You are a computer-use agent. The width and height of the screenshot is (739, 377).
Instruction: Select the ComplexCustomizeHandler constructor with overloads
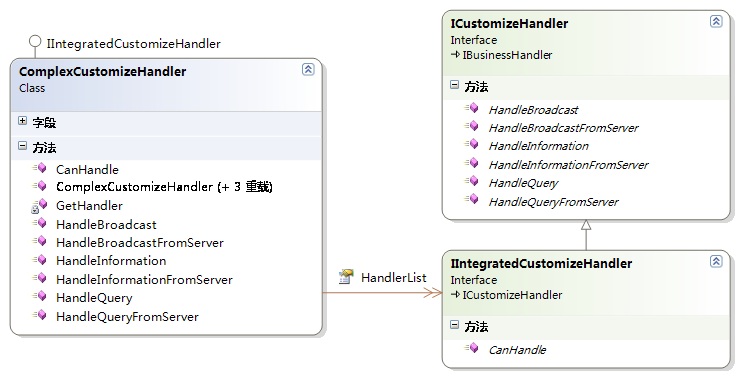pos(164,187)
